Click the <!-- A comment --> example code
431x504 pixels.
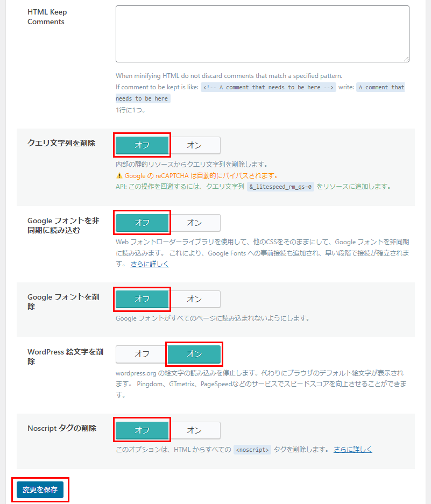(269, 87)
